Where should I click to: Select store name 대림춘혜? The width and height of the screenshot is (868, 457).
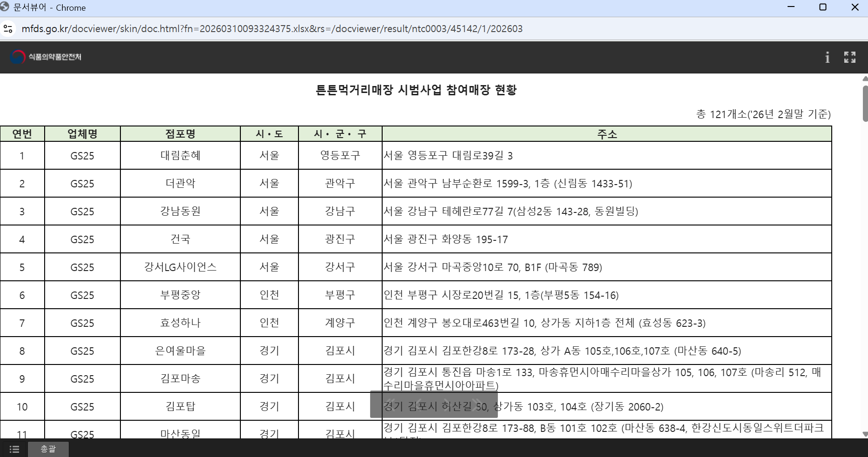coord(180,155)
